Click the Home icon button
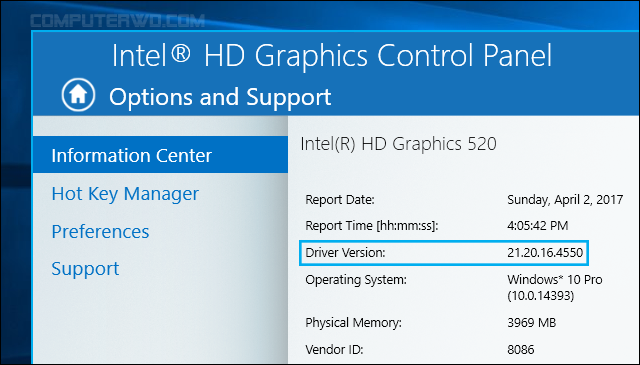This screenshot has width=640, height=365. point(78,95)
